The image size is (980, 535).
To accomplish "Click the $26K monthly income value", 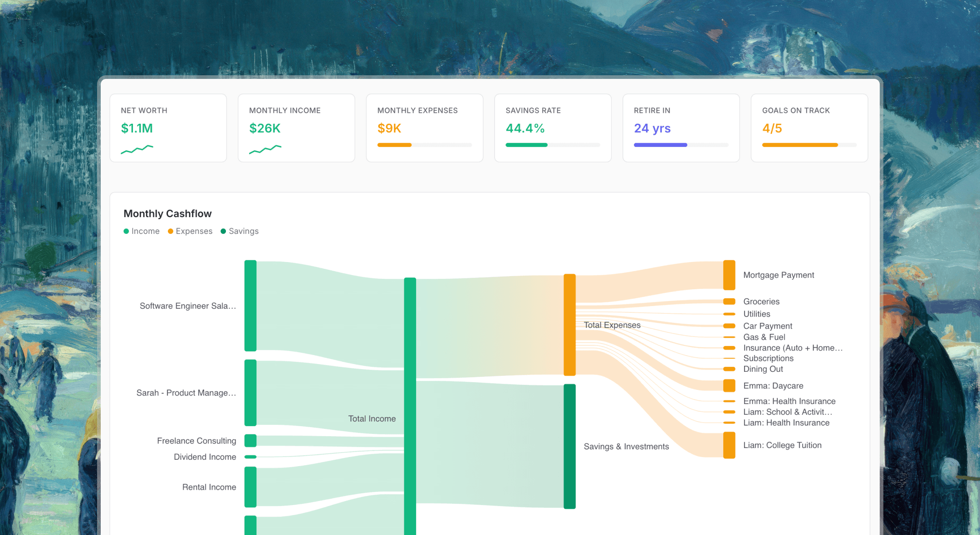I will click(x=265, y=128).
